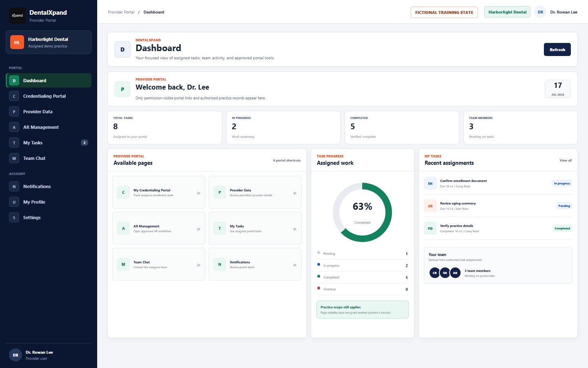Screen dimensions: 588x368
Task: Click 'Practice scope still applies' notice
Action: [363, 310]
